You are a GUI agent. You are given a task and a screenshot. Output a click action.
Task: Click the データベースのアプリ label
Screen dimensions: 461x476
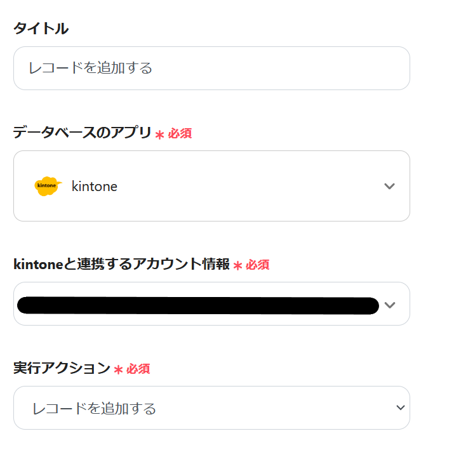[83, 133]
